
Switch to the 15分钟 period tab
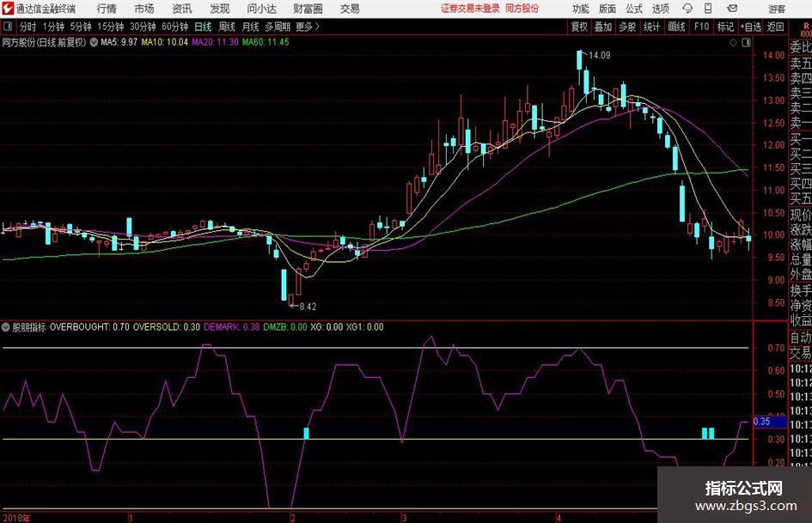110,27
